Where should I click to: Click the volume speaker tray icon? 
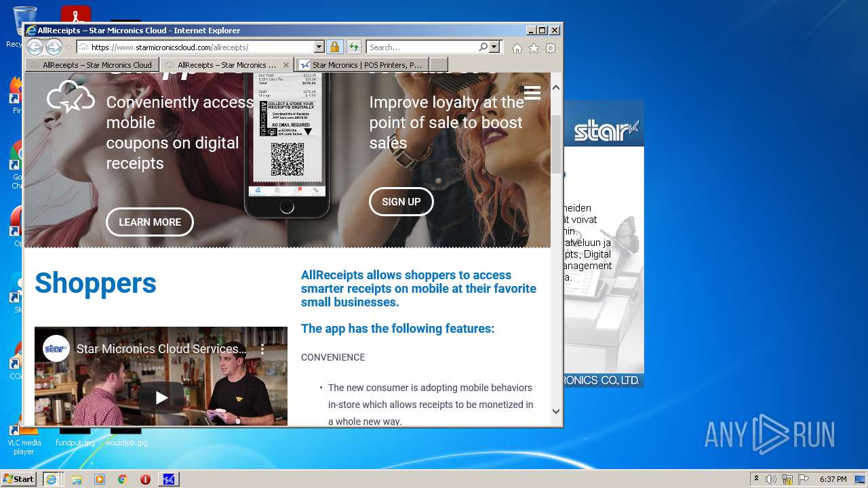click(x=771, y=479)
